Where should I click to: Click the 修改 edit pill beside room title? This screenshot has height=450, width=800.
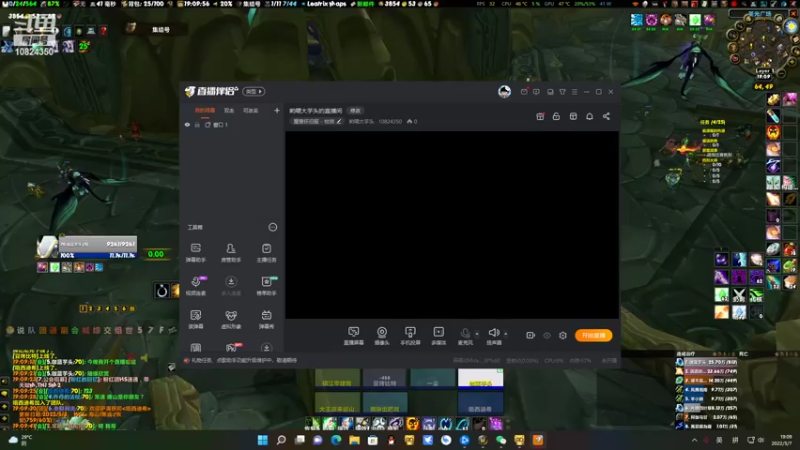click(355, 111)
